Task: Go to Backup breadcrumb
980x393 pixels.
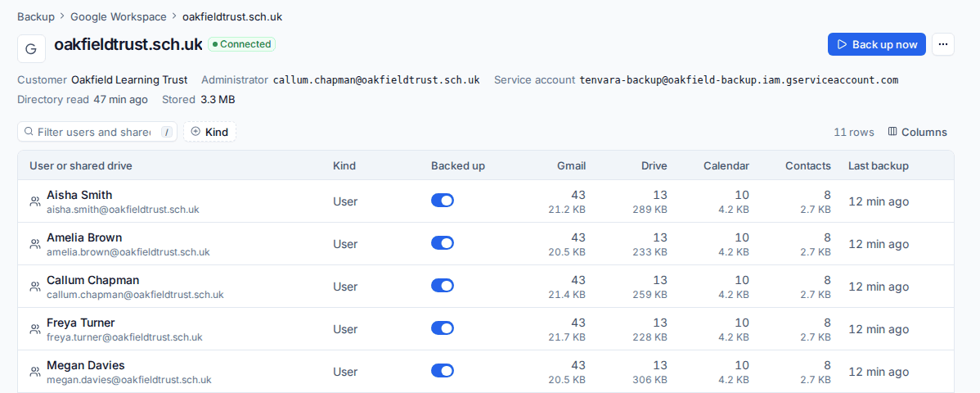Action: click(x=36, y=17)
